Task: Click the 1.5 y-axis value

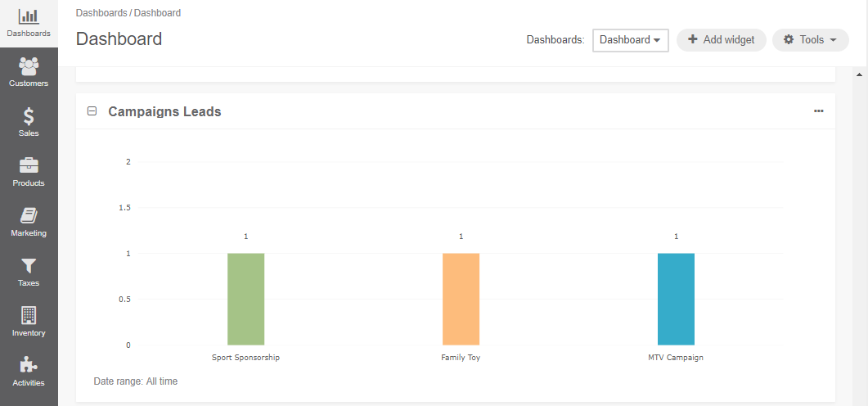Action: [x=124, y=208]
